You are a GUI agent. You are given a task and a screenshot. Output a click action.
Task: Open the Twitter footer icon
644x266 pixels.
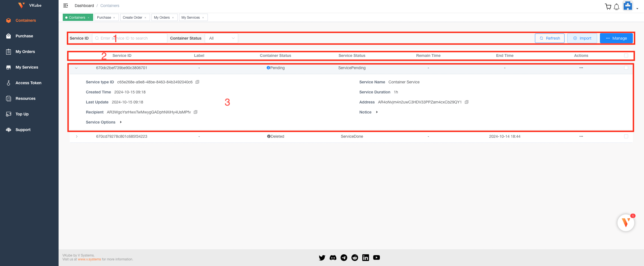point(322,258)
